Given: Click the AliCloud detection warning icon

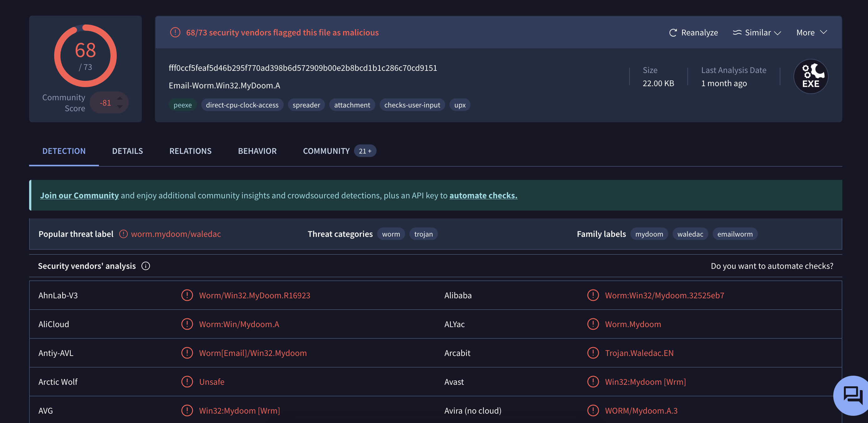Looking at the screenshot, I should click(x=187, y=324).
